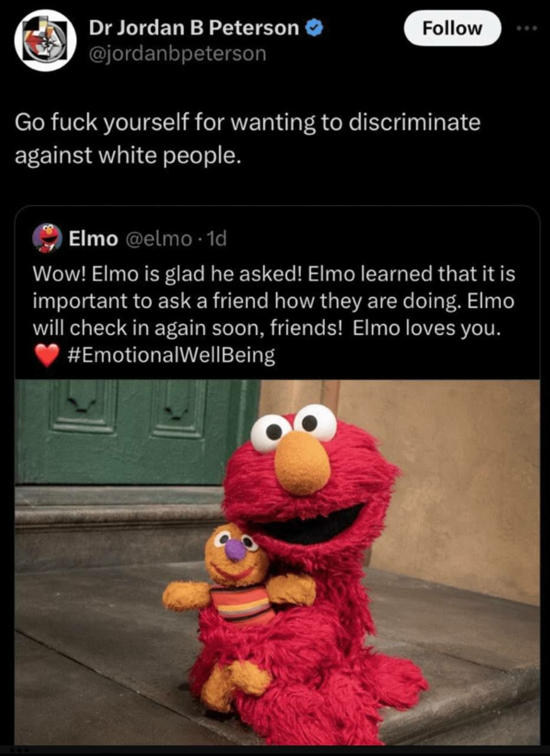This screenshot has width=550, height=756.
Task: Click the red heart emoji
Action: pyautogui.click(x=46, y=356)
